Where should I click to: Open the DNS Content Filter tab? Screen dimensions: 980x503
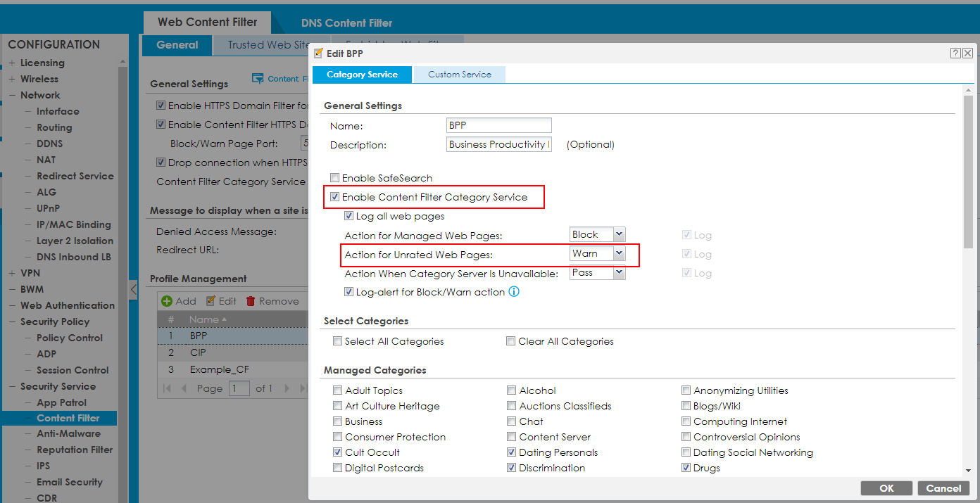coord(346,23)
